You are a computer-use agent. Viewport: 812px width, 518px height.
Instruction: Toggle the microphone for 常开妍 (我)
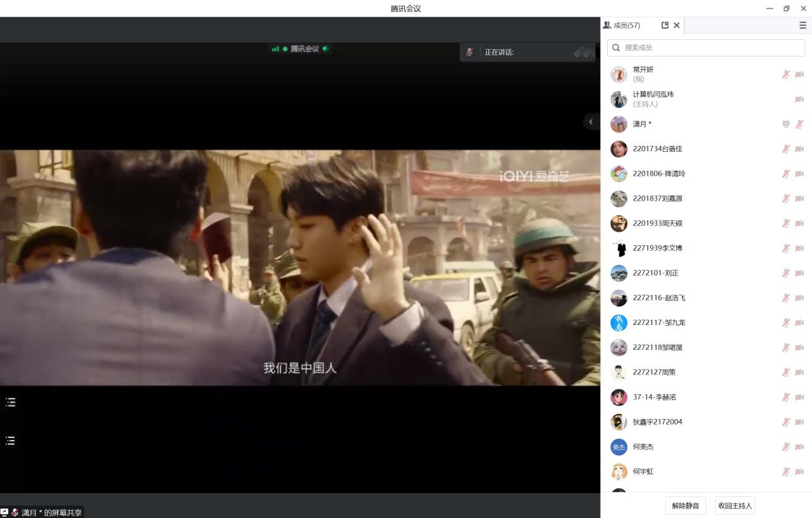tap(786, 74)
